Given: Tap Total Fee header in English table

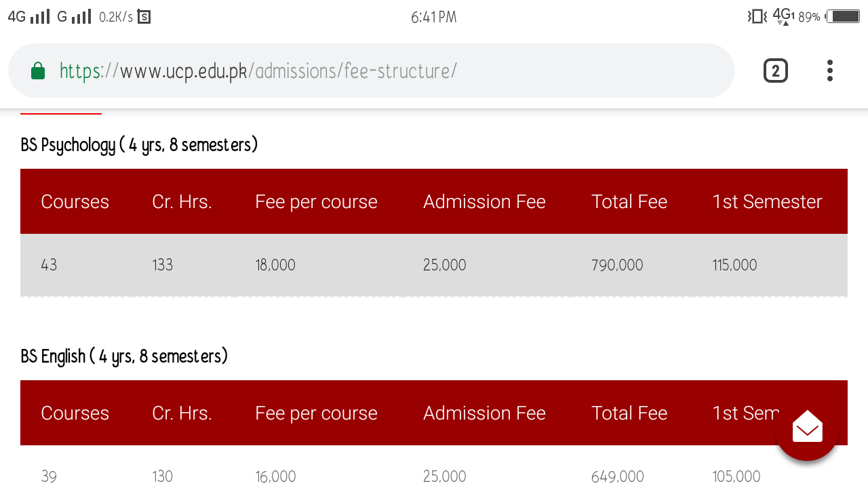Looking at the screenshot, I should (629, 413).
